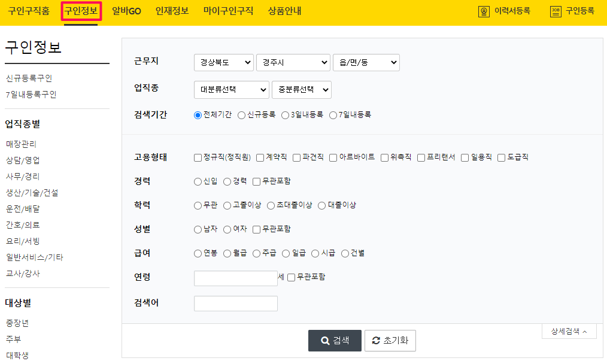This screenshot has height=364, width=607.
Task: Open the 읍/면/동 district dropdown
Action: (366, 63)
